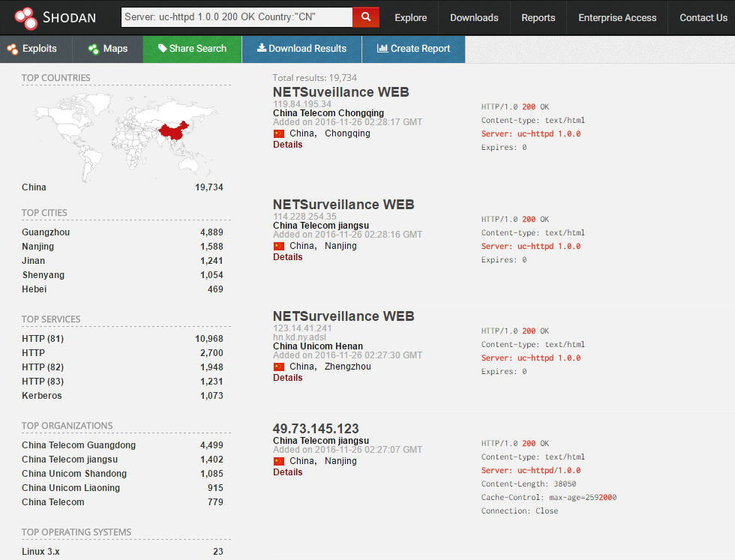Screen dimensions: 735x560
Task: Click the Shodan logo icon
Action: pos(25,18)
